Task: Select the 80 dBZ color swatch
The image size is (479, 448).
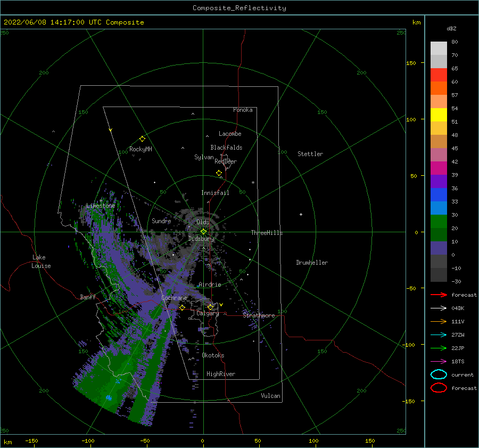Action: [439, 48]
